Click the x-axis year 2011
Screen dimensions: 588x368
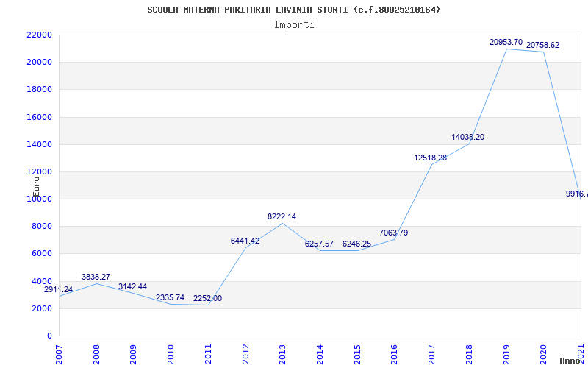pyautogui.click(x=208, y=355)
